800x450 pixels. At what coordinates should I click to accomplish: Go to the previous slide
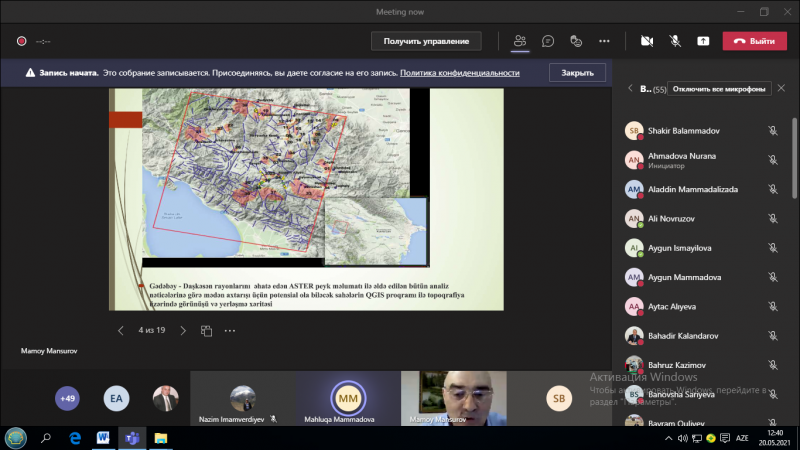121,330
